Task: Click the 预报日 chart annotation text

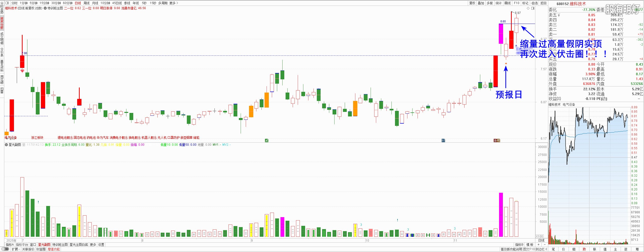Action: click(x=509, y=95)
